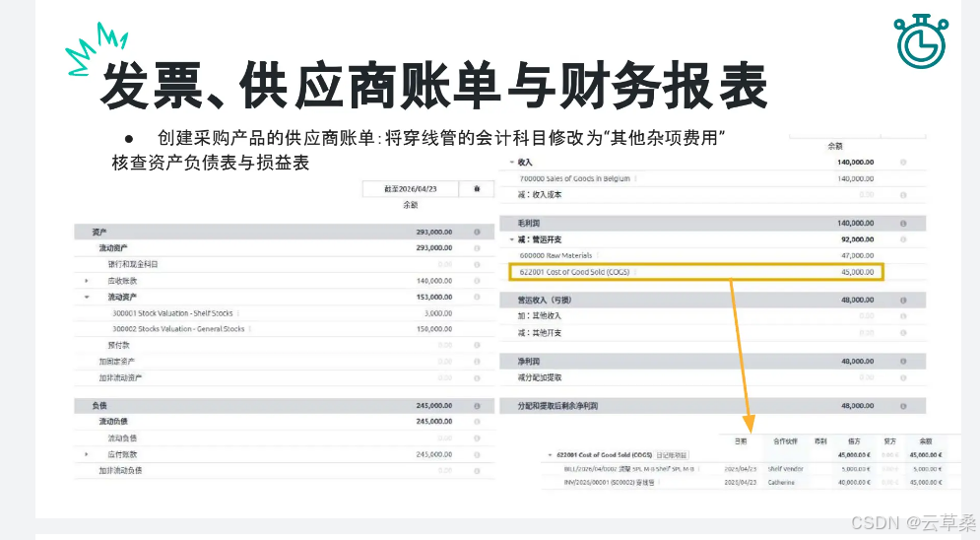Collapse the 收入 section
This screenshot has width=980, height=540.
[512, 162]
